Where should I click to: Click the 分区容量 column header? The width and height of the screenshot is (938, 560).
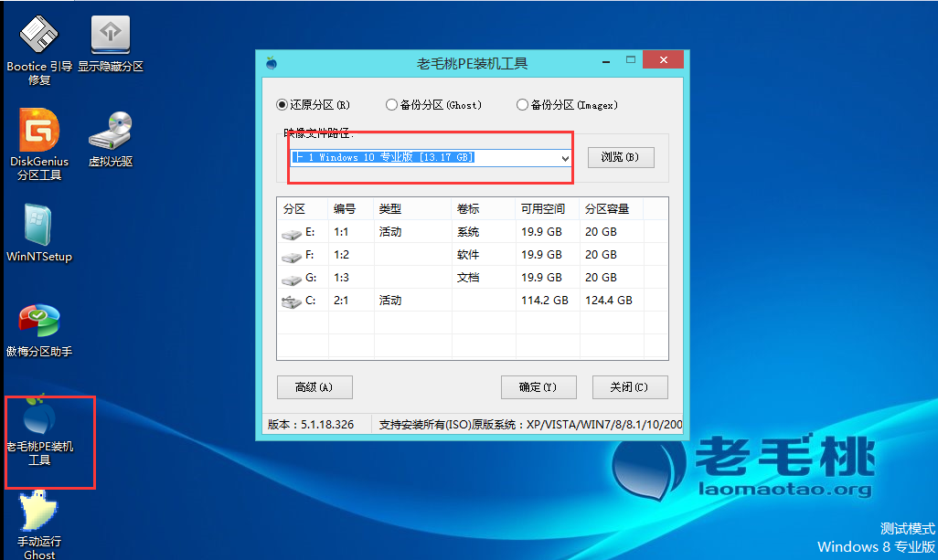(x=611, y=208)
